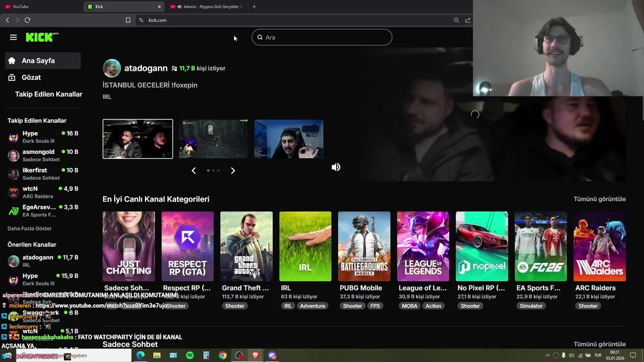
Task: Open the featured atadogann channel name
Action: (x=146, y=68)
